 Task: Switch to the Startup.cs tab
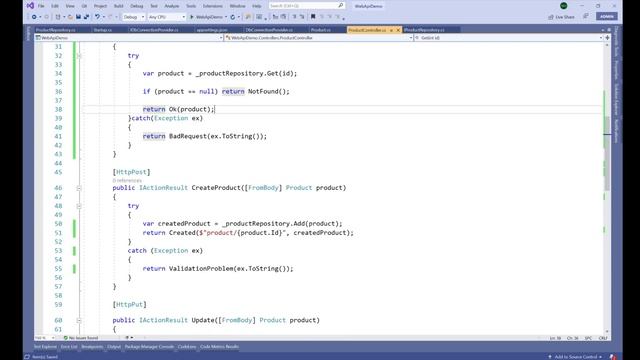[x=102, y=30]
